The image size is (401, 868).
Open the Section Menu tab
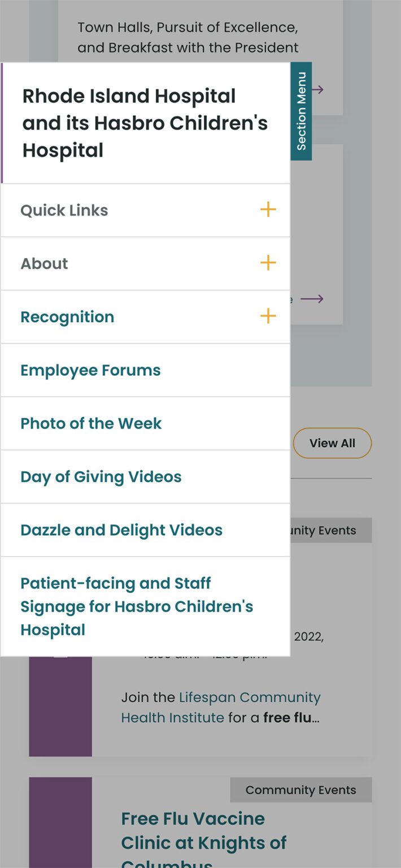(300, 110)
